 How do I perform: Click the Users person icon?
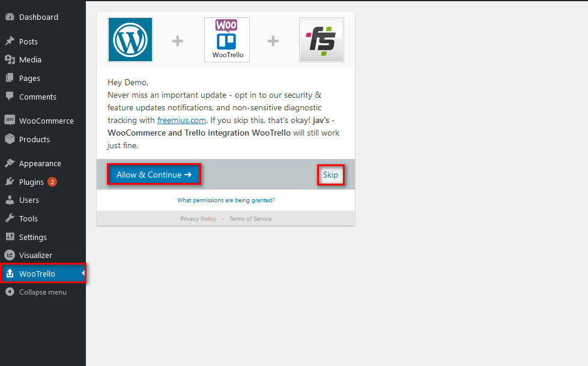tap(10, 200)
